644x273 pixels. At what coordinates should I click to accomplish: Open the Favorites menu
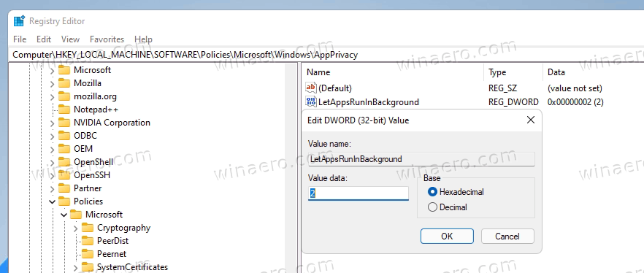[107, 39]
